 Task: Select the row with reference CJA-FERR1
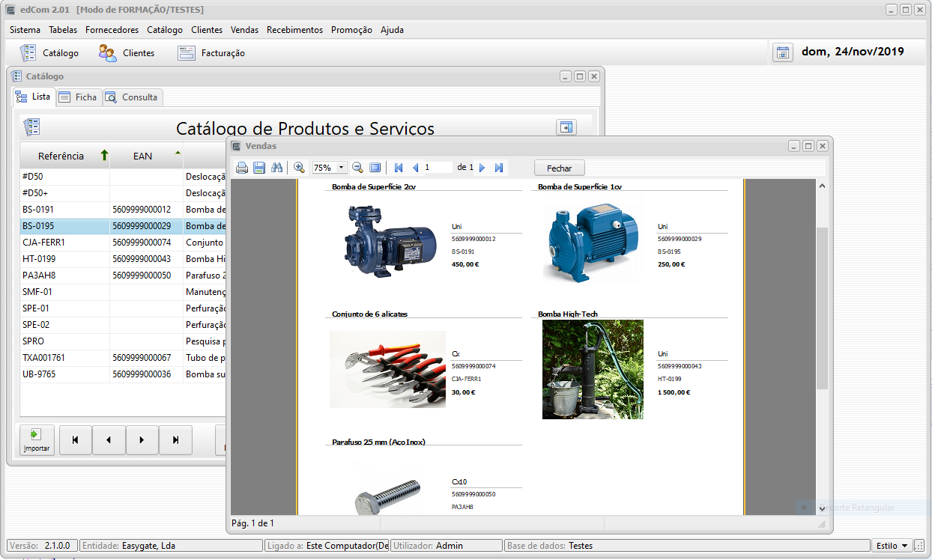click(x=123, y=243)
